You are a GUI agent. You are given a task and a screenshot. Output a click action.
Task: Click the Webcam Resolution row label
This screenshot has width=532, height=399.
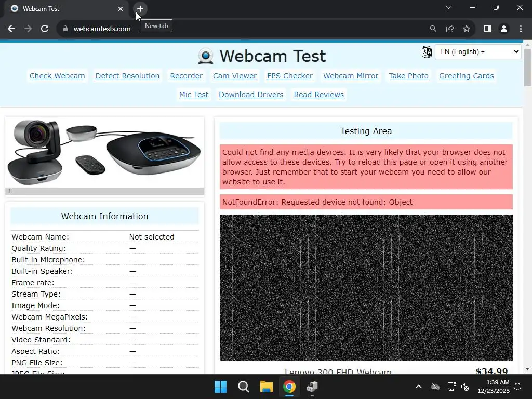[48, 328]
